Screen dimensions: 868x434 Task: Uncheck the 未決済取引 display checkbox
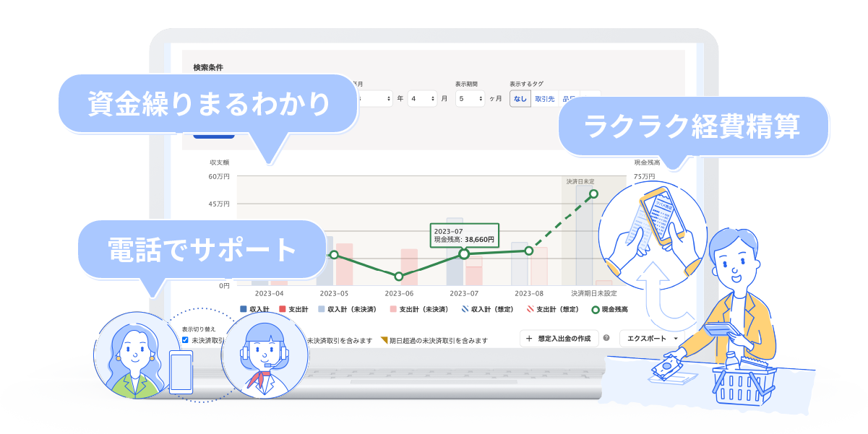[186, 339]
